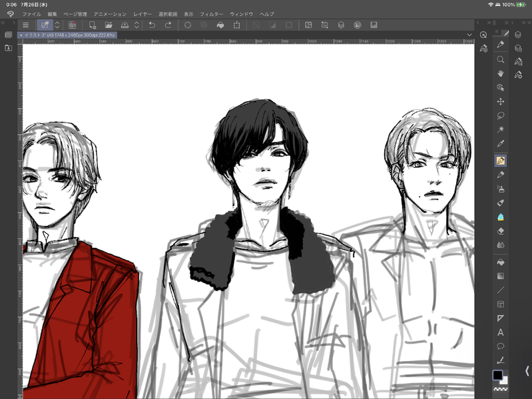This screenshot has height=399, width=532.
Task: Select the Frame Border tool
Action: pos(501,304)
